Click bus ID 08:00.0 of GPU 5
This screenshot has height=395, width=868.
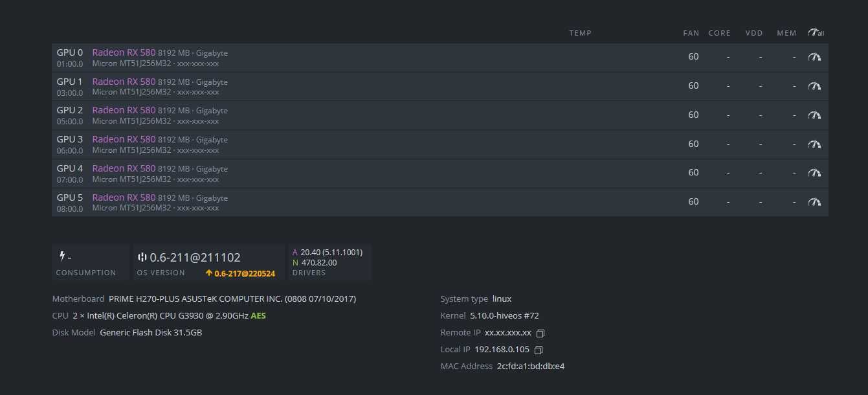click(x=70, y=209)
